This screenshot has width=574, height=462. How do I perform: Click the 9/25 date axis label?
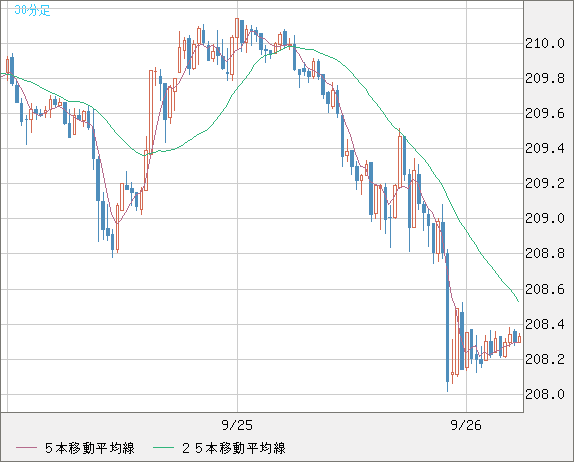coord(237,425)
